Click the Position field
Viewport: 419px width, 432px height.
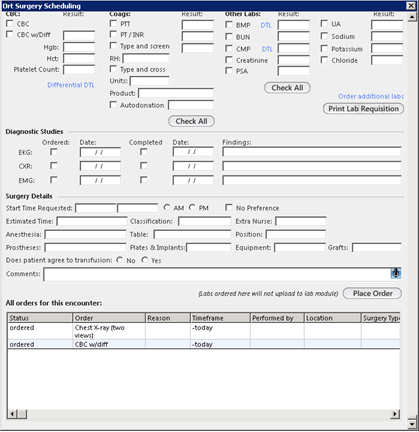(x=296, y=234)
